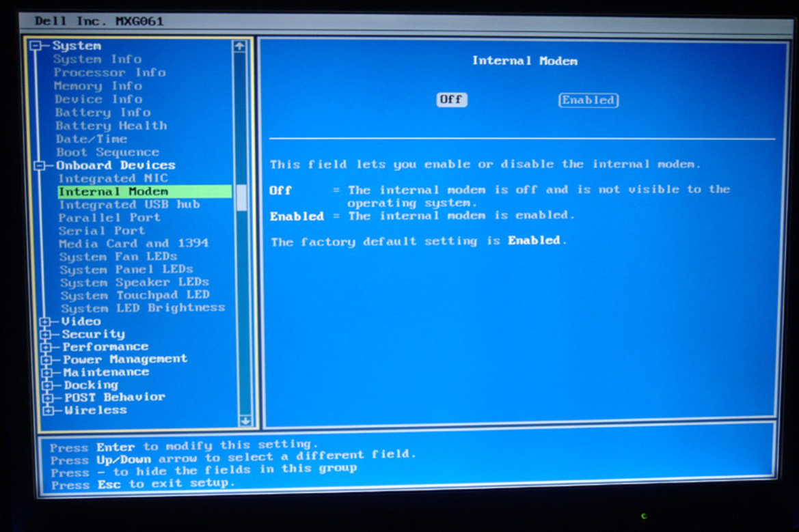Expand the Video group
The image size is (799, 532).
coord(45,322)
